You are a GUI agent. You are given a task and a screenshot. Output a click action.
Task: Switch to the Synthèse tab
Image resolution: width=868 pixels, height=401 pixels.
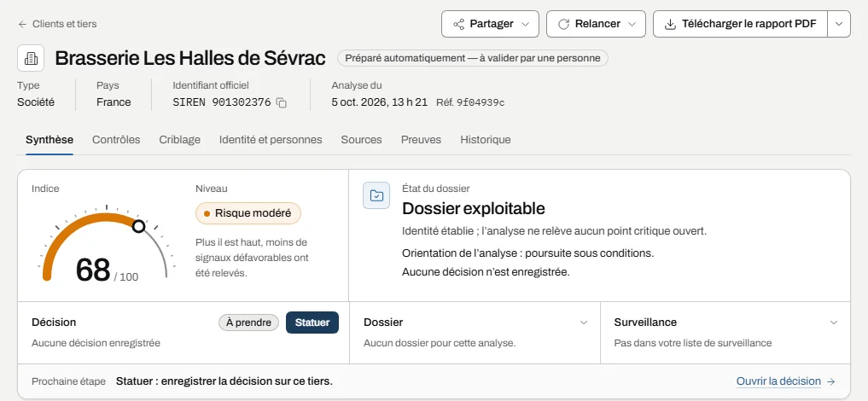point(50,140)
